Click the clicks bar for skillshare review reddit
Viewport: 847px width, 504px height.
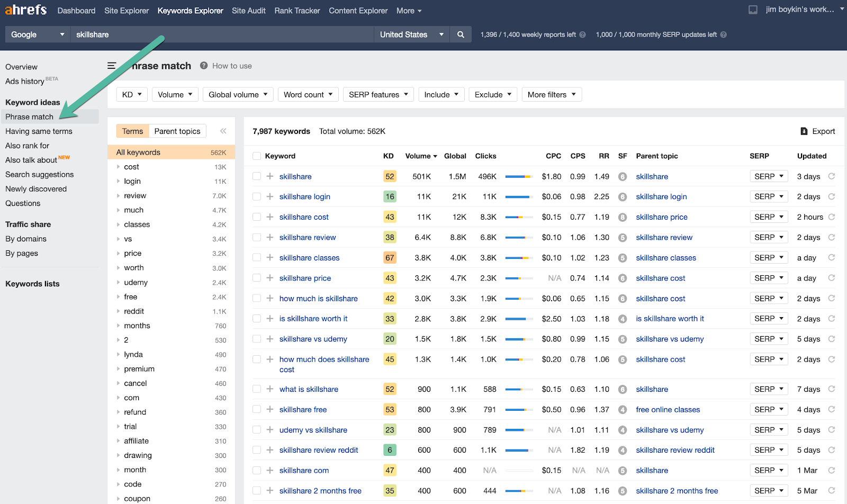coord(518,450)
